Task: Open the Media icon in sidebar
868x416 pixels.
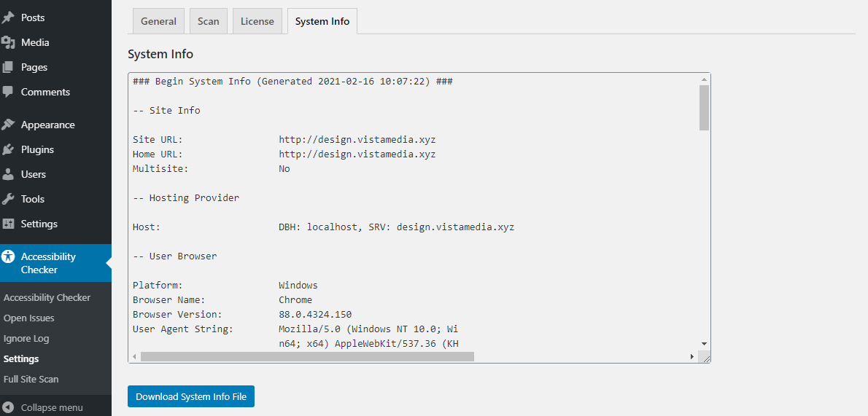Action: (x=8, y=42)
